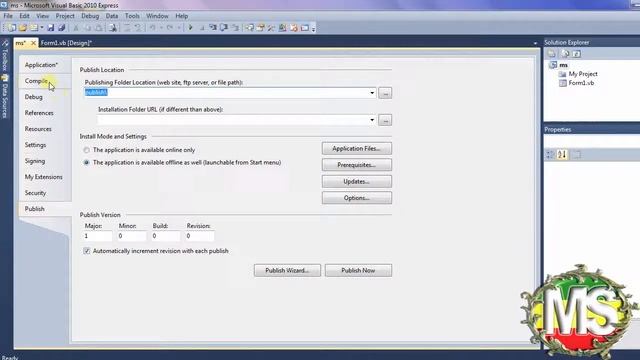Click the Redo arrow icon

click(169, 28)
